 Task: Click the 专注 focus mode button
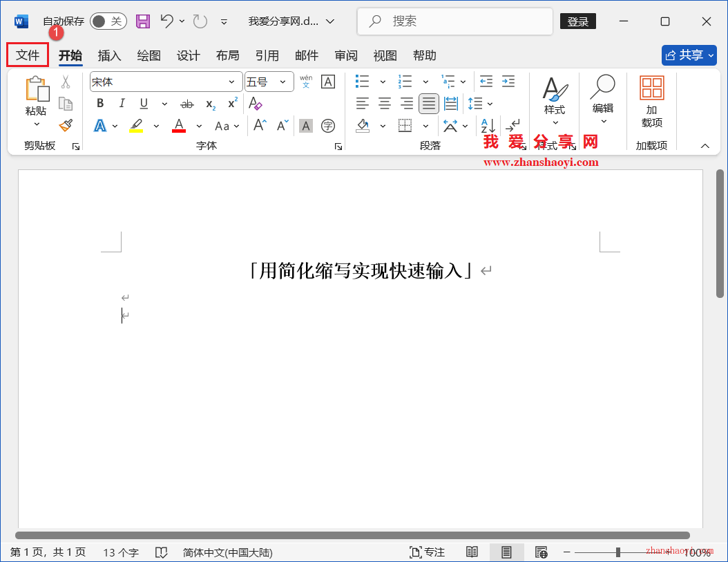(x=427, y=552)
